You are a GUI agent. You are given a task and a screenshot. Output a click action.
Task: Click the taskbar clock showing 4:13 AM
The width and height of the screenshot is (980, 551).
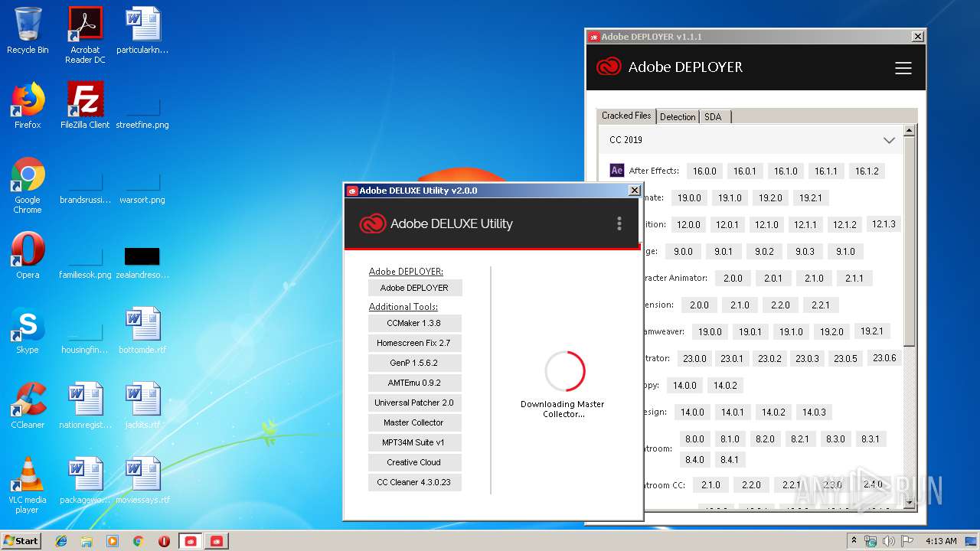pos(941,541)
